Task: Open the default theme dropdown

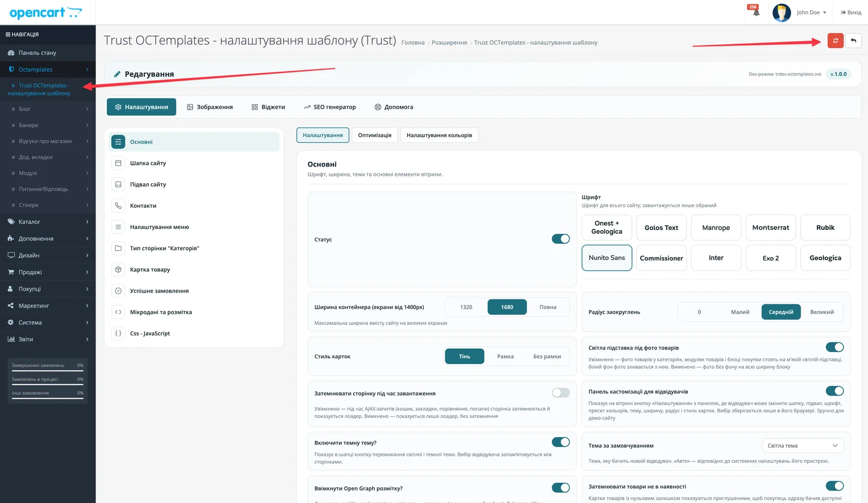Action: [x=802, y=446]
